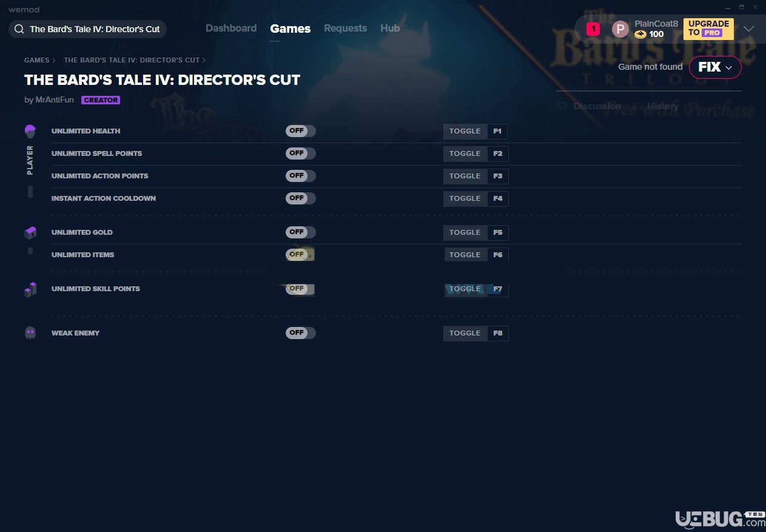Change the F5 hotkey binding
Viewport: 766px width, 532px height.
point(498,233)
